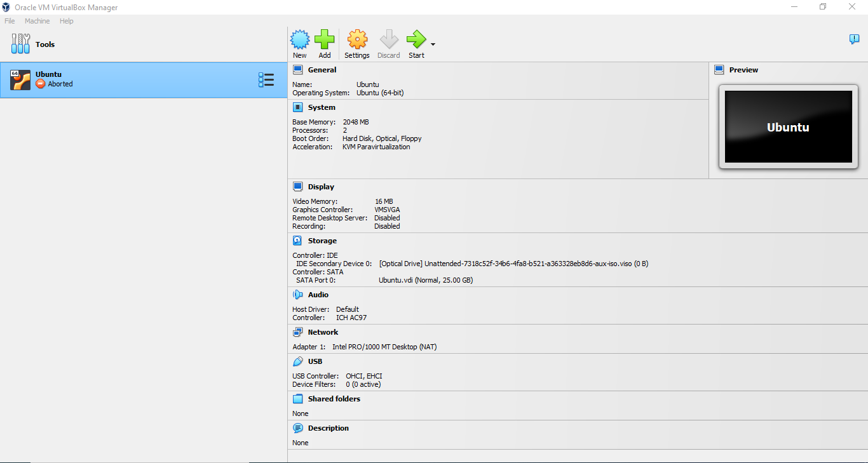Image resolution: width=868 pixels, height=463 pixels.
Task: Click the Network adapter icon
Action: click(x=297, y=332)
